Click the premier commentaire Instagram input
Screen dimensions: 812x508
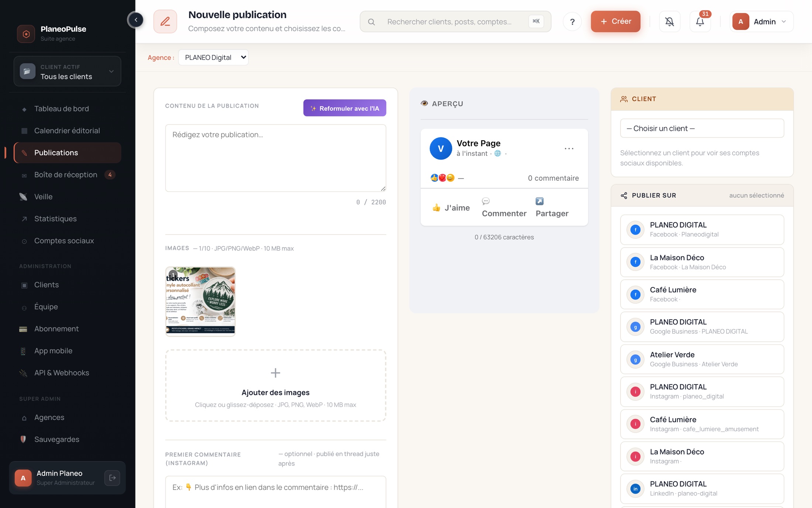(x=275, y=491)
